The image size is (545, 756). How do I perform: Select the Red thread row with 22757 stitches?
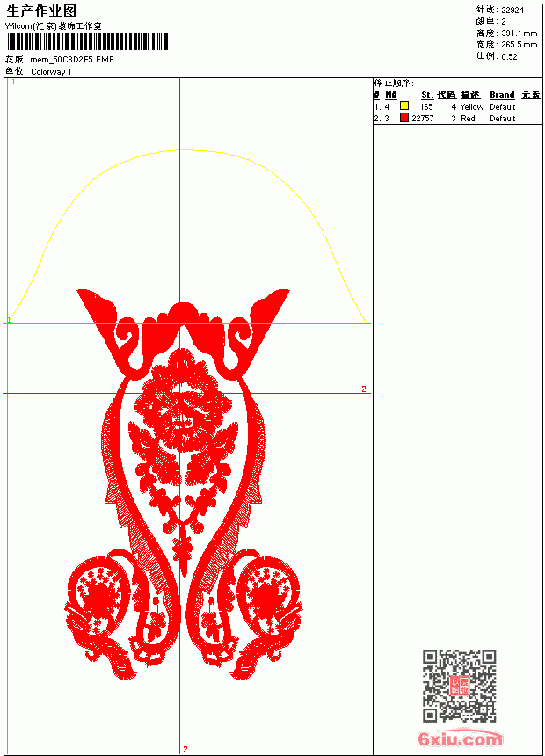point(457,118)
